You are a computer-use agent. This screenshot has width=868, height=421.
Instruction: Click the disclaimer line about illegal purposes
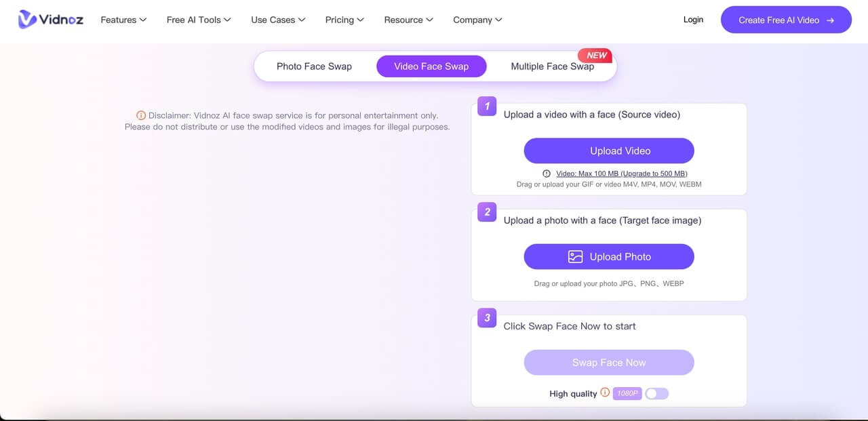(x=287, y=127)
